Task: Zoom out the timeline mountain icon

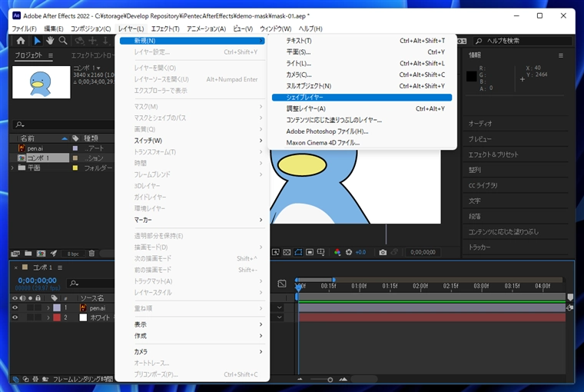Action: [x=300, y=380]
